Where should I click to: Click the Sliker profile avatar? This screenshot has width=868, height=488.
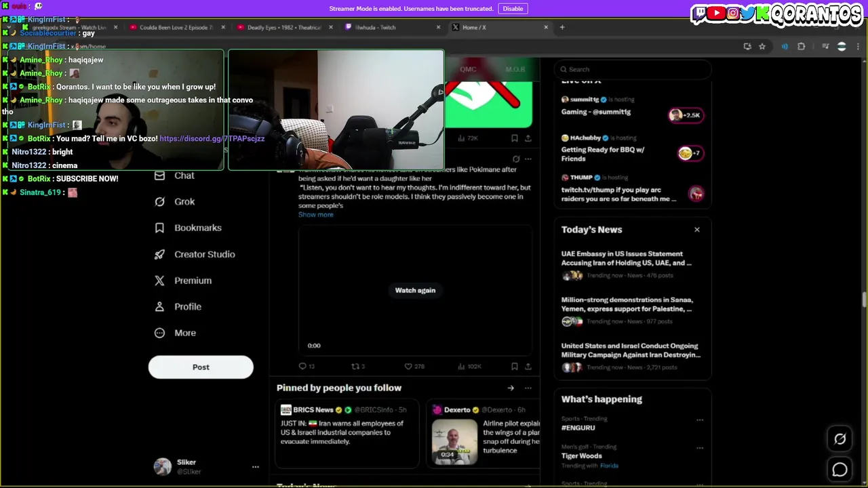pos(163,467)
